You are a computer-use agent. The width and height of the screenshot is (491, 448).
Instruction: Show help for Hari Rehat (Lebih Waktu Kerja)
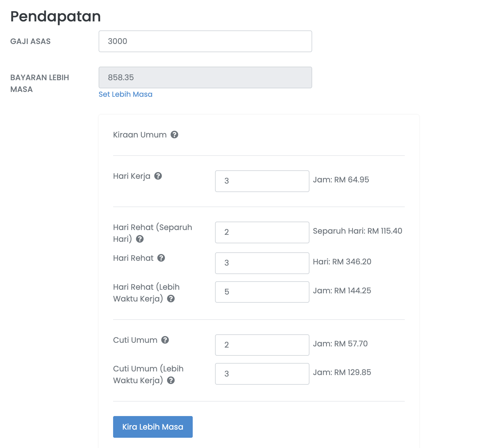point(171,298)
